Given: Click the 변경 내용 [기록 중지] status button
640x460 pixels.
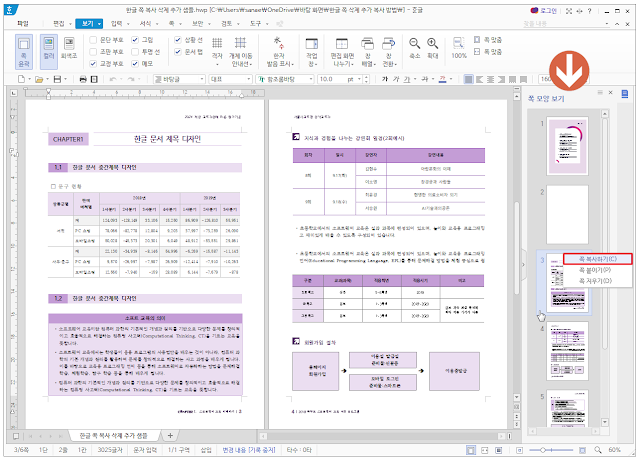Looking at the screenshot, I should [x=249, y=450].
